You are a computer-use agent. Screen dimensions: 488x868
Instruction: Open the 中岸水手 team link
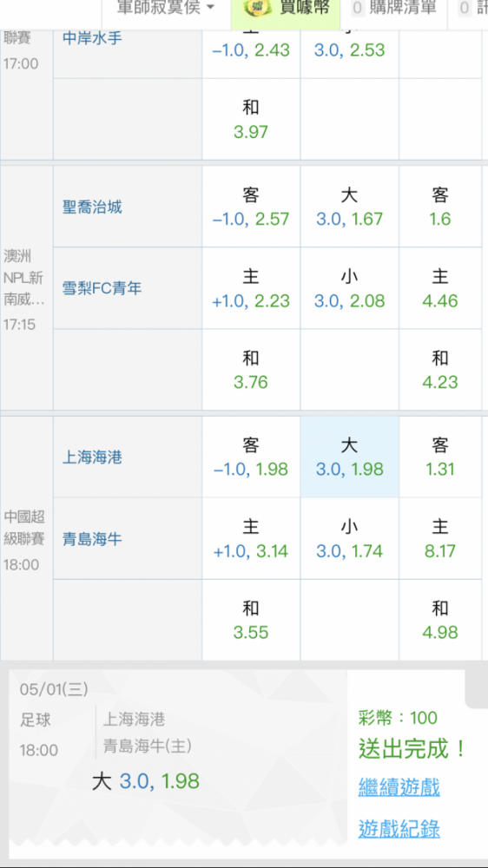92,39
